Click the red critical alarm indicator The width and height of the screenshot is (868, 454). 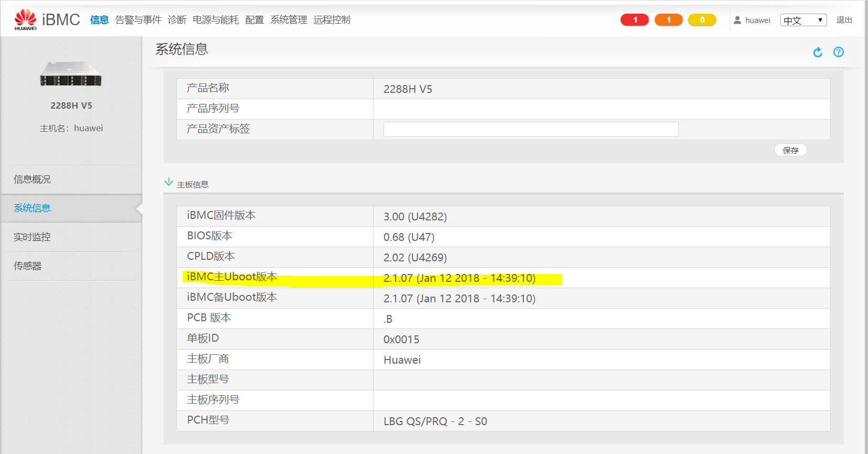635,20
